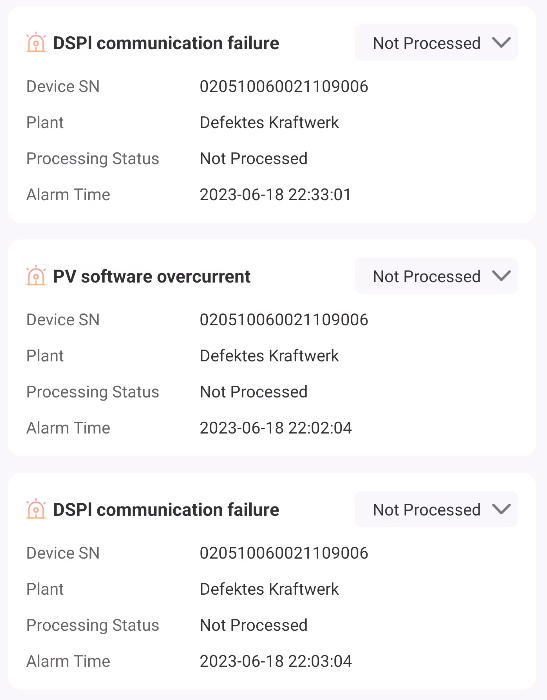The image size is (547, 700).
Task: Click chevron arrow in last alarm card
Action: (501, 509)
